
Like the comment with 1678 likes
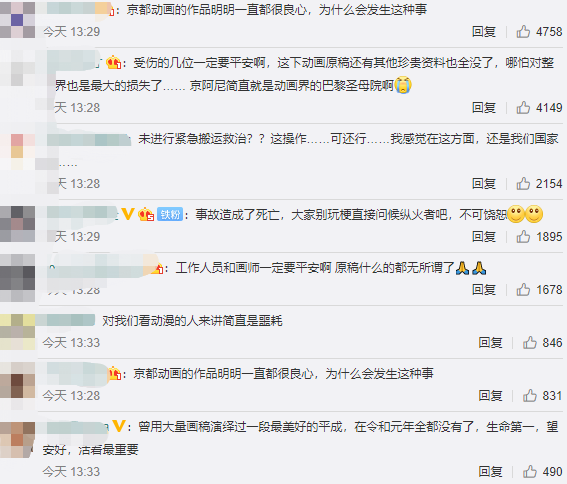[x=523, y=289]
